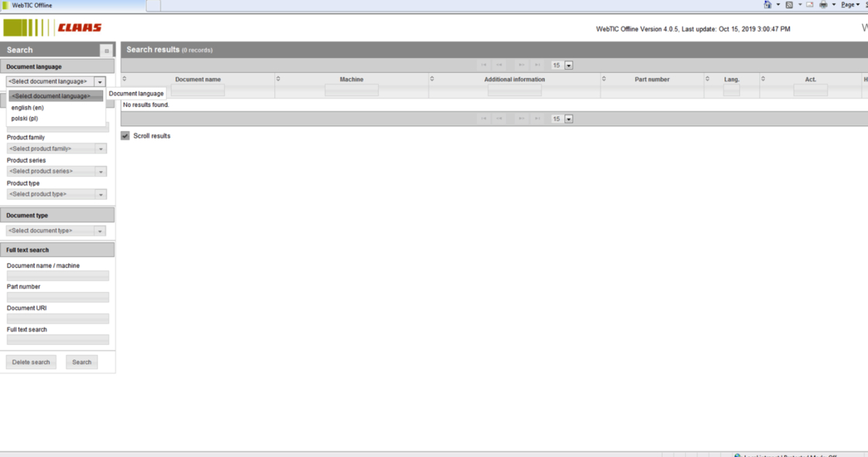The image size is (868, 457).
Task: Click the sort arrows beside Lang. column
Action: pyautogui.click(x=708, y=79)
